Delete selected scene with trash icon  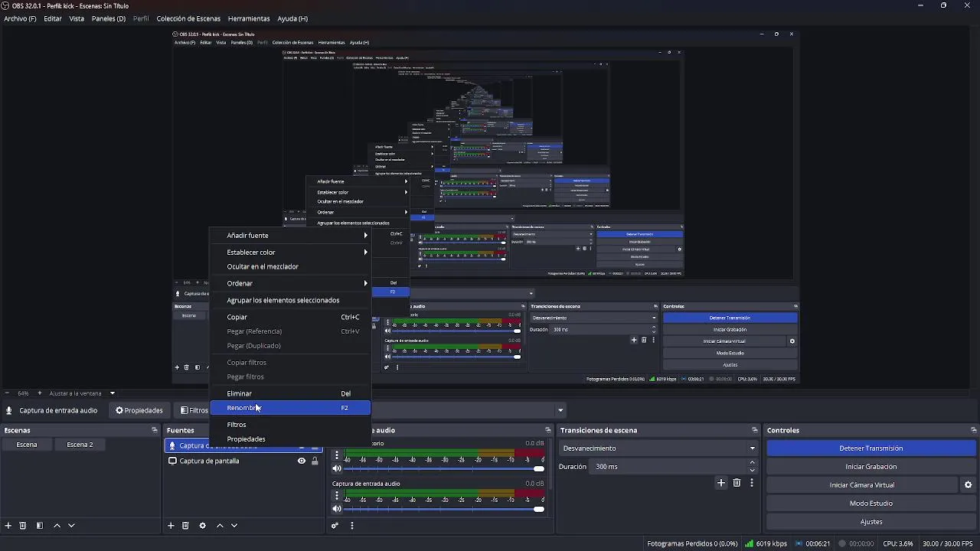click(x=23, y=526)
